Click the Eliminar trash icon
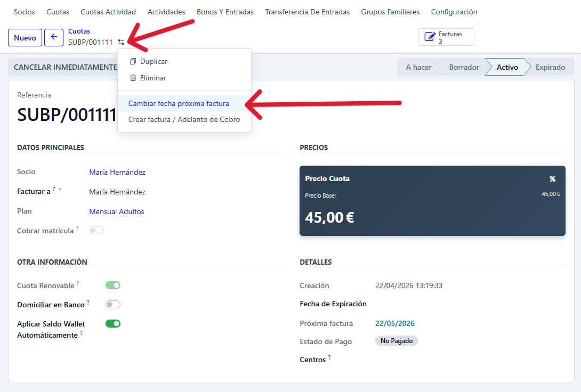This screenshot has height=392, width=581. coord(133,78)
